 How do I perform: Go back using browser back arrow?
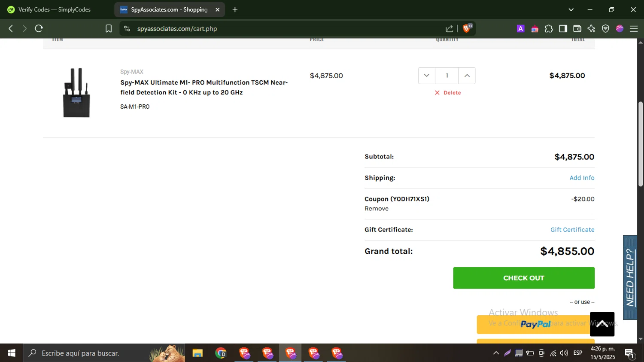[x=11, y=28]
